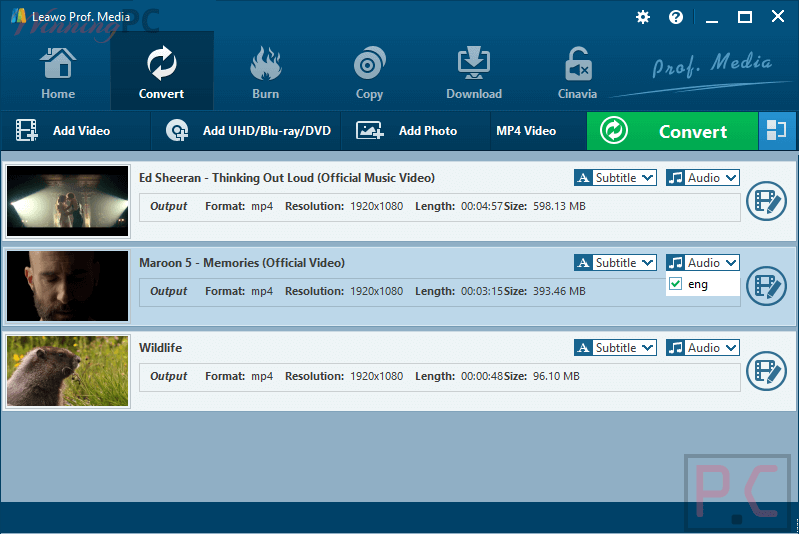799x534 pixels.
Task: Open Audio dropdown for Ed Sheeran video
Action: tap(703, 178)
